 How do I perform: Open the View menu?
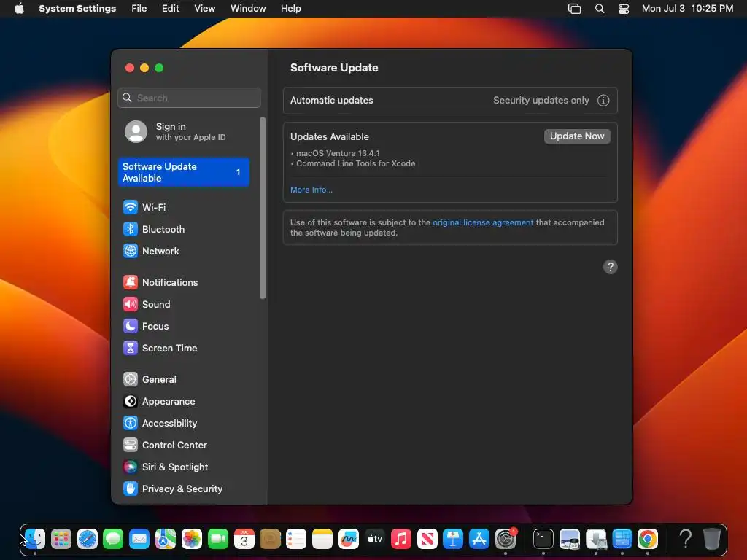[x=205, y=9]
